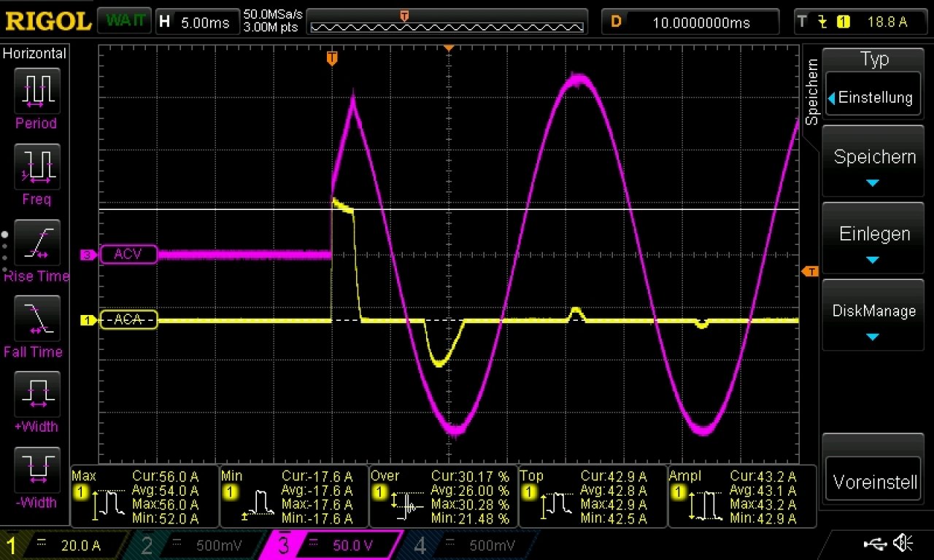The width and height of the screenshot is (934, 560).
Task: Toggle channel 3 at 50.0 V
Action: pyautogui.click(x=332, y=545)
